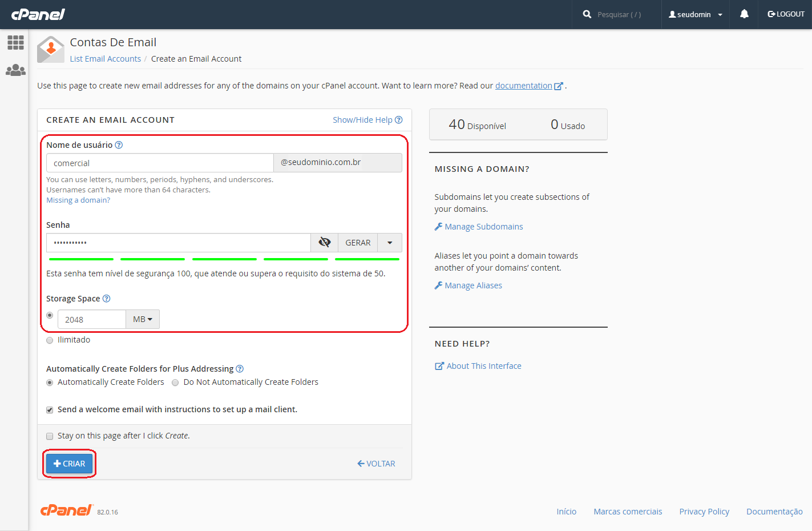Viewport: 812px width, 531px height.
Task: Open the user manager icon in sidebar
Action: click(x=15, y=70)
